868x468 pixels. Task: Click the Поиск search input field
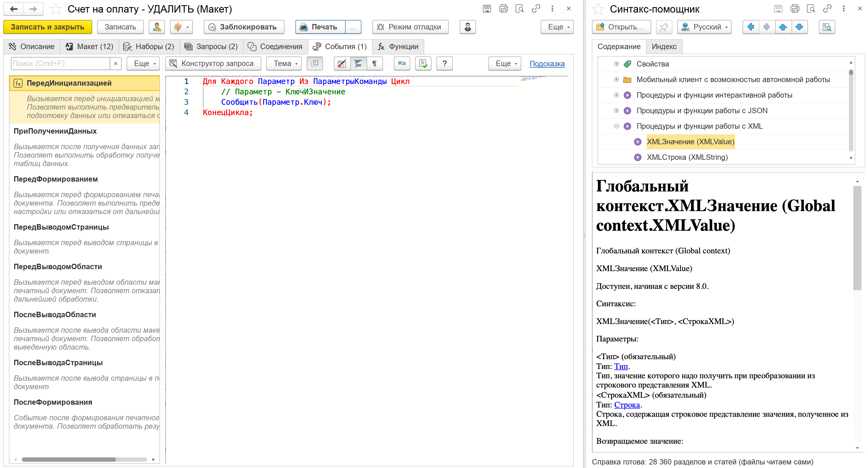61,63
